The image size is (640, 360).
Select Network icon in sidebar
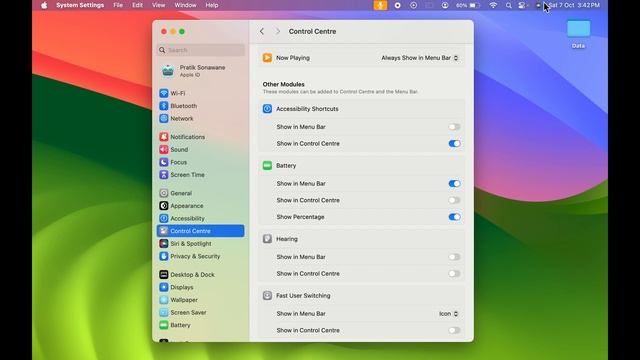coord(164,118)
